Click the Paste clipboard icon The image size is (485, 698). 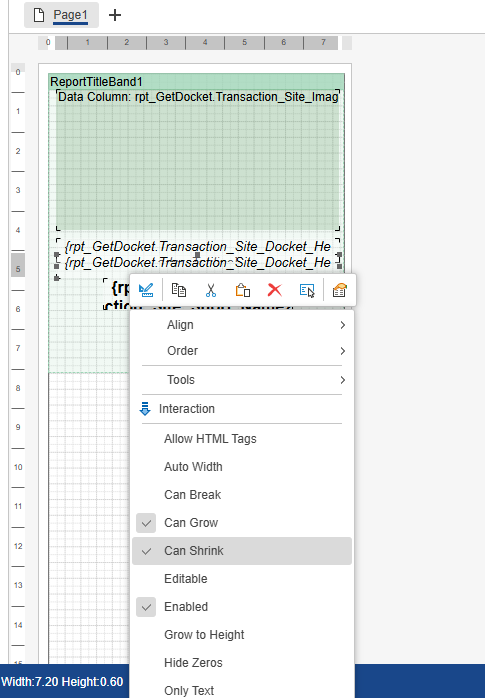coord(243,290)
